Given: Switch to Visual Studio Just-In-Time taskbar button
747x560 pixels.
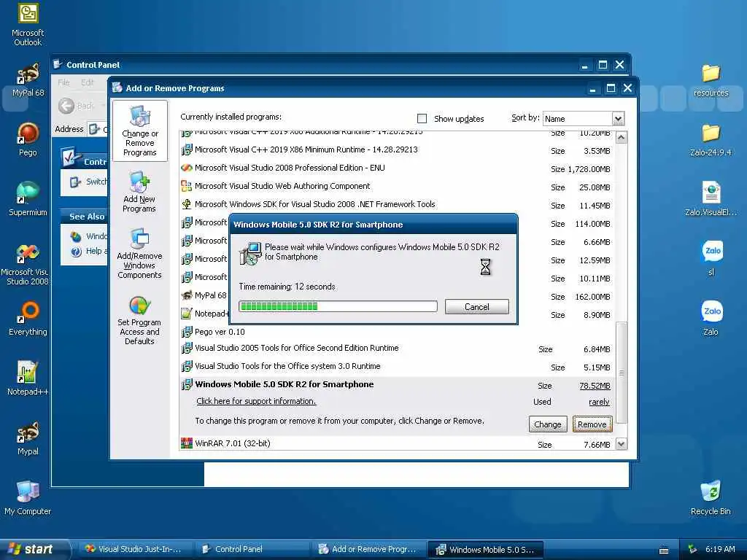Looking at the screenshot, I should [x=135, y=549].
